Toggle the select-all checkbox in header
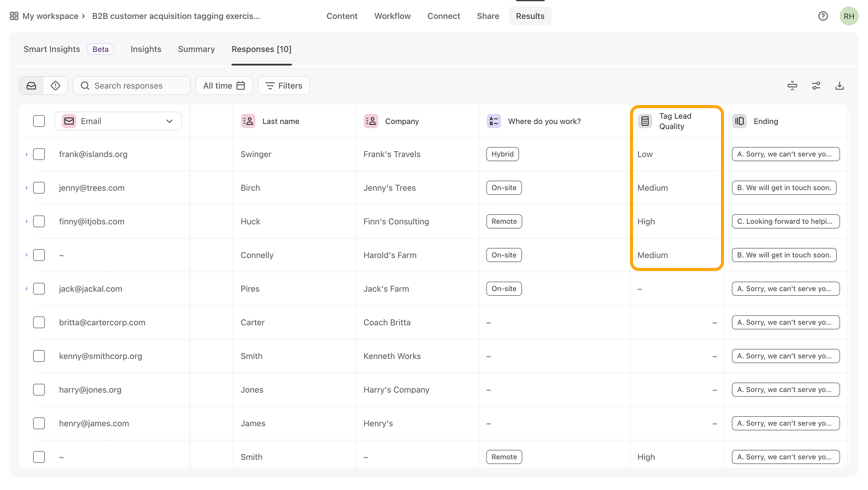The width and height of the screenshot is (868, 490). point(39,121)
